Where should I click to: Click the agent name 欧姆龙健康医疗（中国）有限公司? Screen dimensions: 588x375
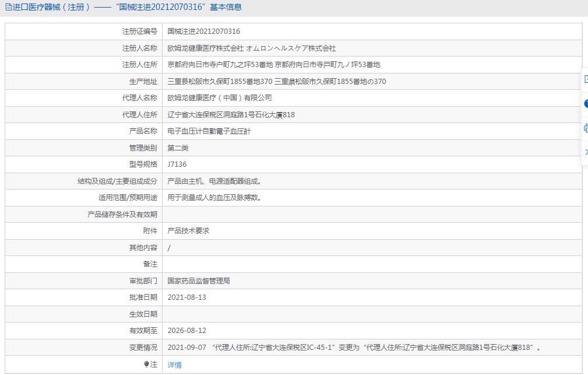click(219, 98)
